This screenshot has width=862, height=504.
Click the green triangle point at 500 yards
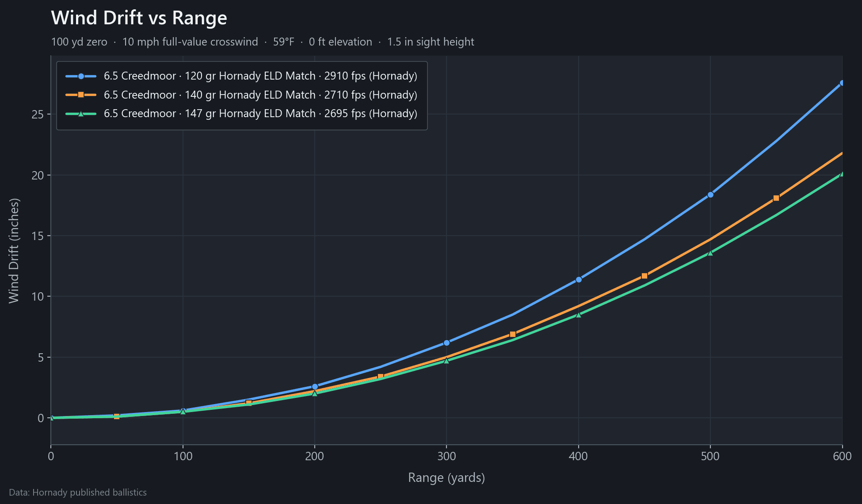coord(710,253)
